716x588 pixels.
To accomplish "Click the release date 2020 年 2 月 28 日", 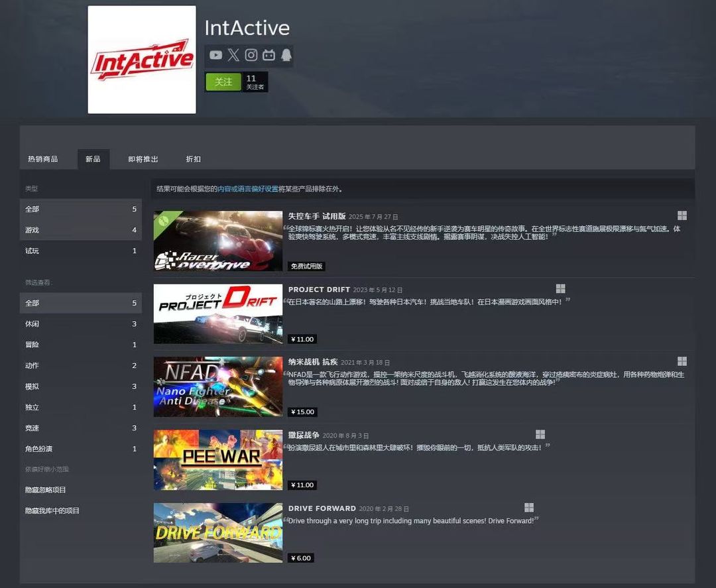I will tap(384, 508).
